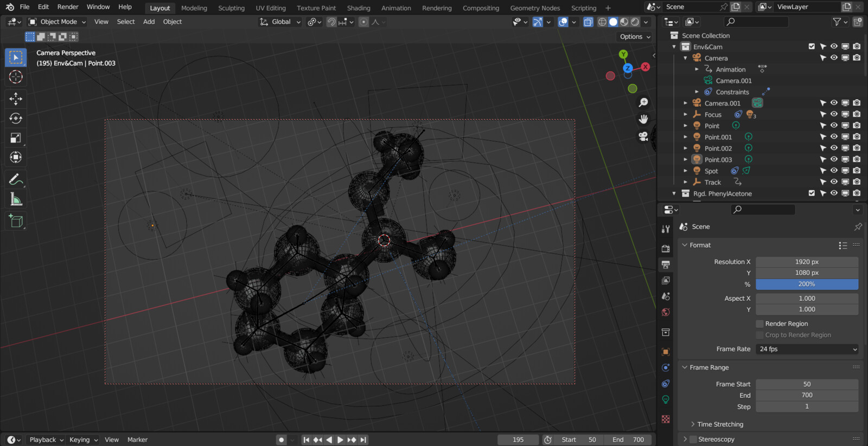
Task: Hide Point.003 in viewport via eye icon
Action: [x=834, y=159]
